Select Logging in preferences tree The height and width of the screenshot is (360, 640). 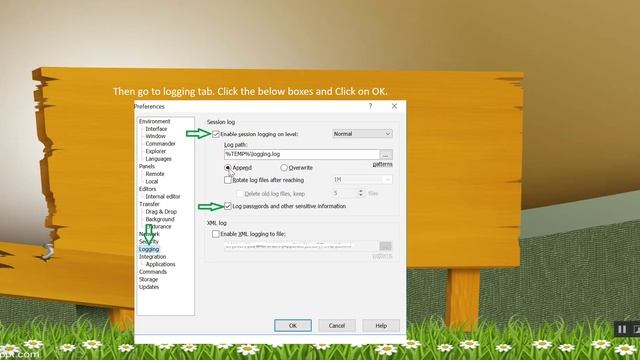[x=149, y=249]
